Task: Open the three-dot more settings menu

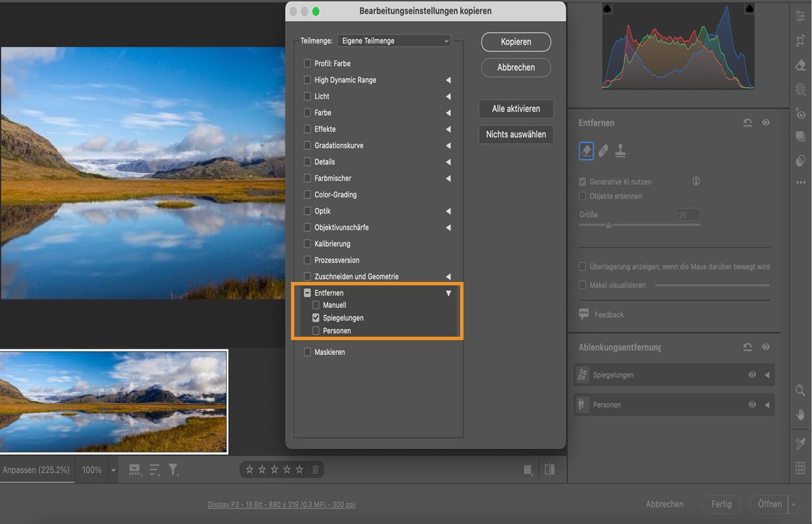Action: click(800, 183)
